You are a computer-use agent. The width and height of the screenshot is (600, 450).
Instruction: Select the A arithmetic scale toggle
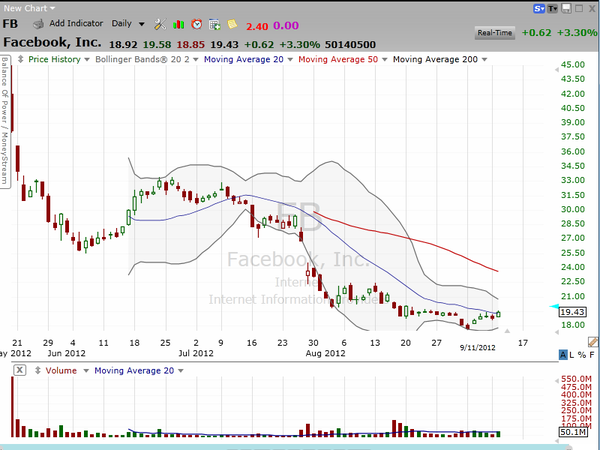coord(563,355)
